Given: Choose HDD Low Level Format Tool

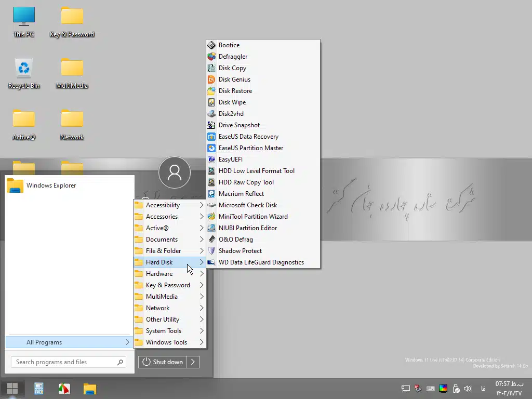Looking at the screenshot, I should point(256,171).
